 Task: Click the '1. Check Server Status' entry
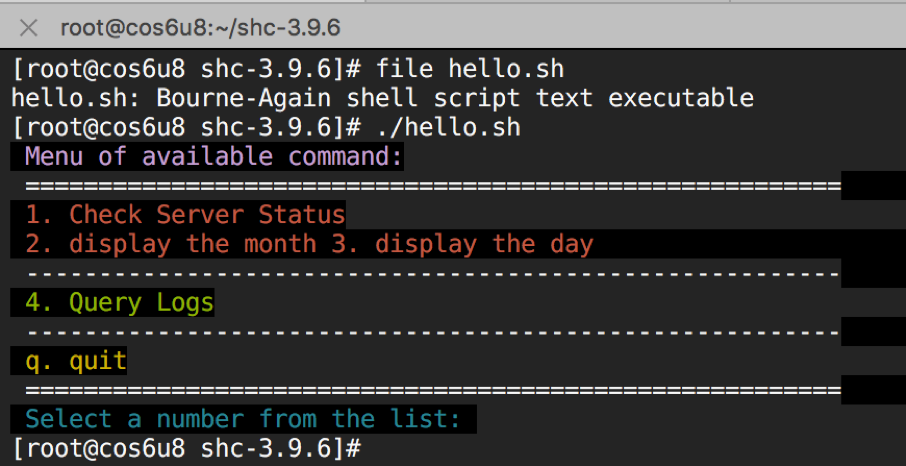tap(185, 214)
